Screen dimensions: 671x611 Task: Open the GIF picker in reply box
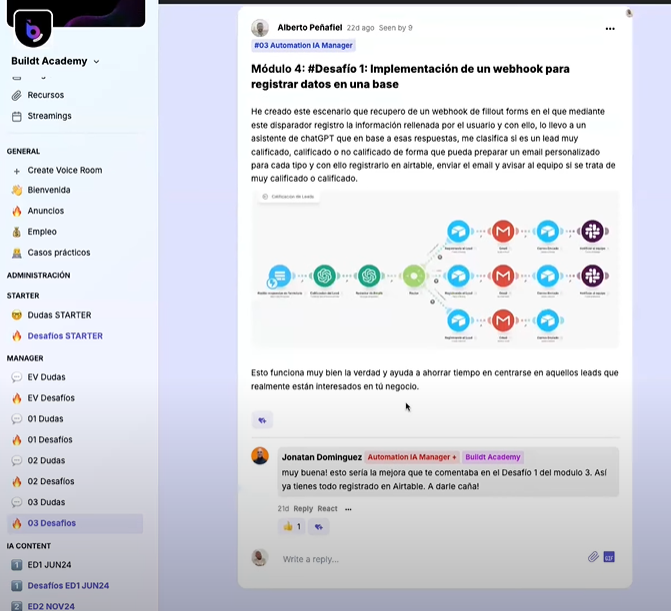coord(609,557)
